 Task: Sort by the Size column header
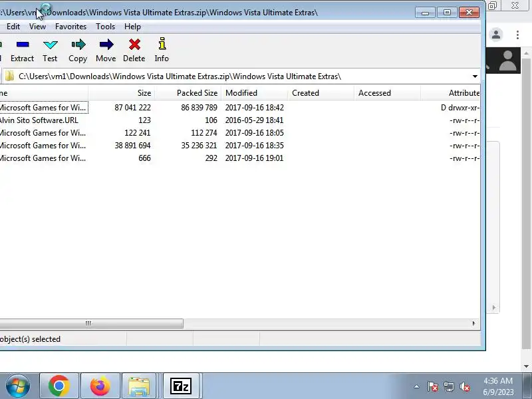pyautogui.click(x=122, y=93)
